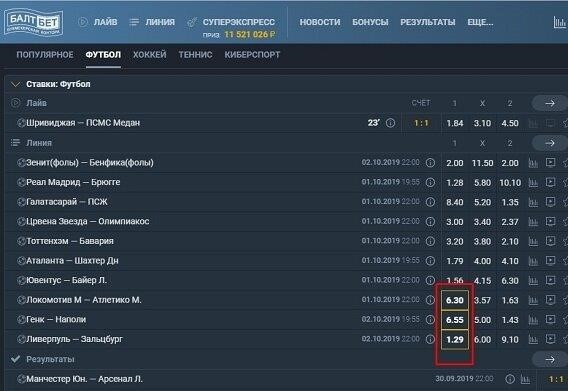Viewport: 568px width, 391px height.
Task: Open statistics icon for Генк — Наполи row
Action: tap(533, 319)
